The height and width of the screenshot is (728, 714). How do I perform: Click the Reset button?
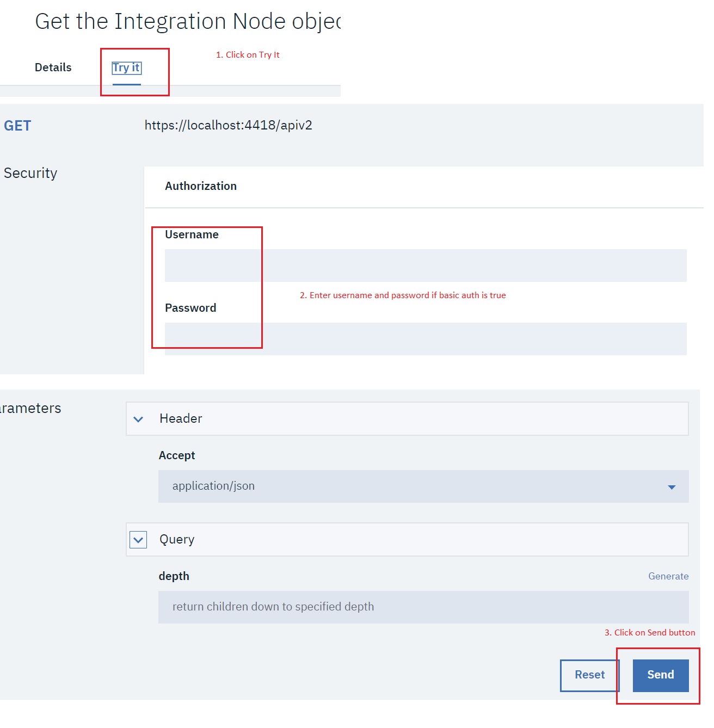click(589, 675)
